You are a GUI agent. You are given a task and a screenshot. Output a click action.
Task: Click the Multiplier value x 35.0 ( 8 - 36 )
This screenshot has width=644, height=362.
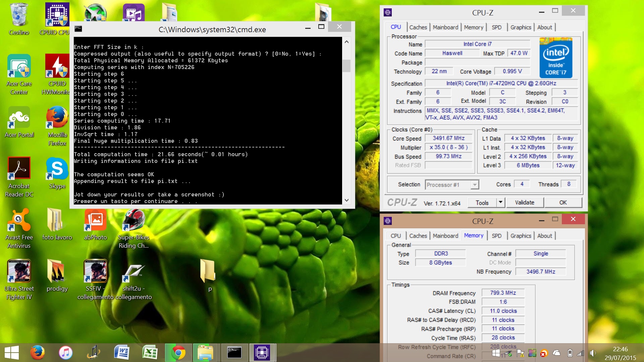pyautogui.click(x=448, y=147)
